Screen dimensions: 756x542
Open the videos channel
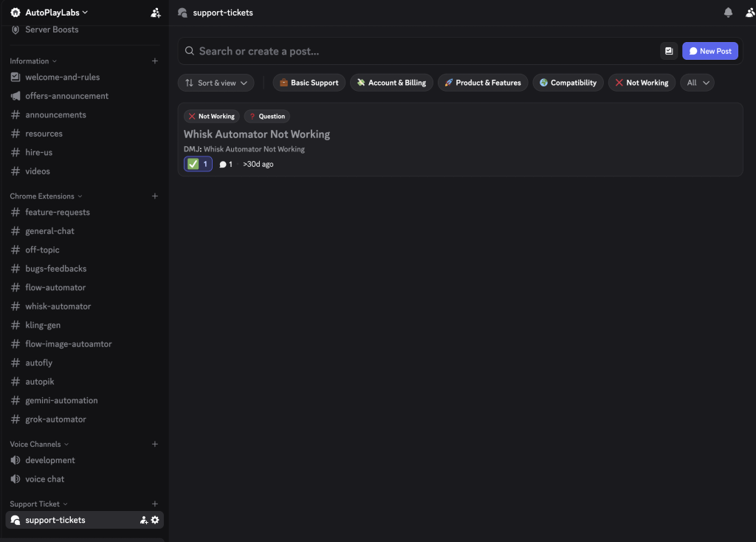click(84, 171)
